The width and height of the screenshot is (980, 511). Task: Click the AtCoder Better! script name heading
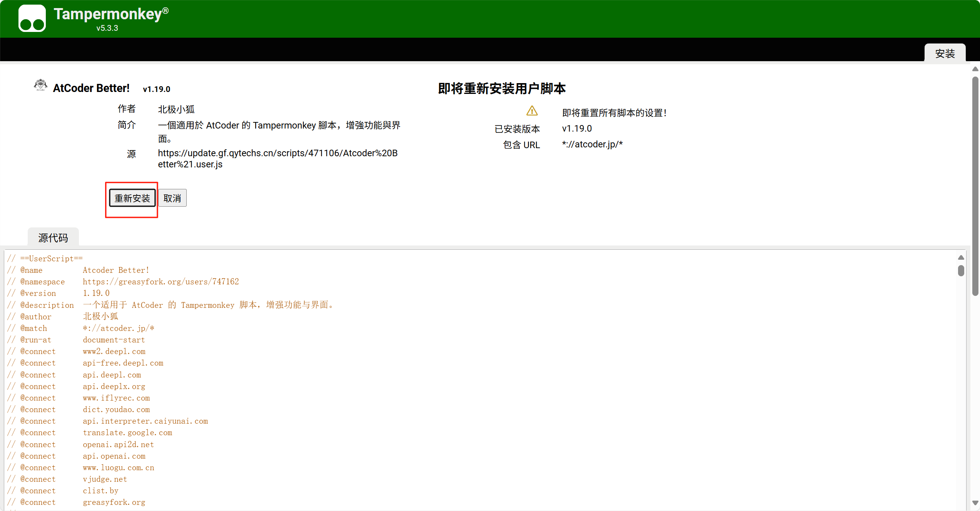click(x=91, y=88)
